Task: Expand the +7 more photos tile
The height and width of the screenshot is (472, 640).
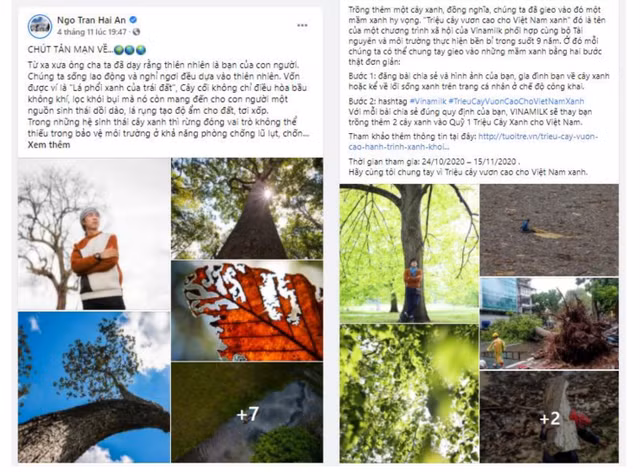Action: pyautogui.click(x=247, y=413)
